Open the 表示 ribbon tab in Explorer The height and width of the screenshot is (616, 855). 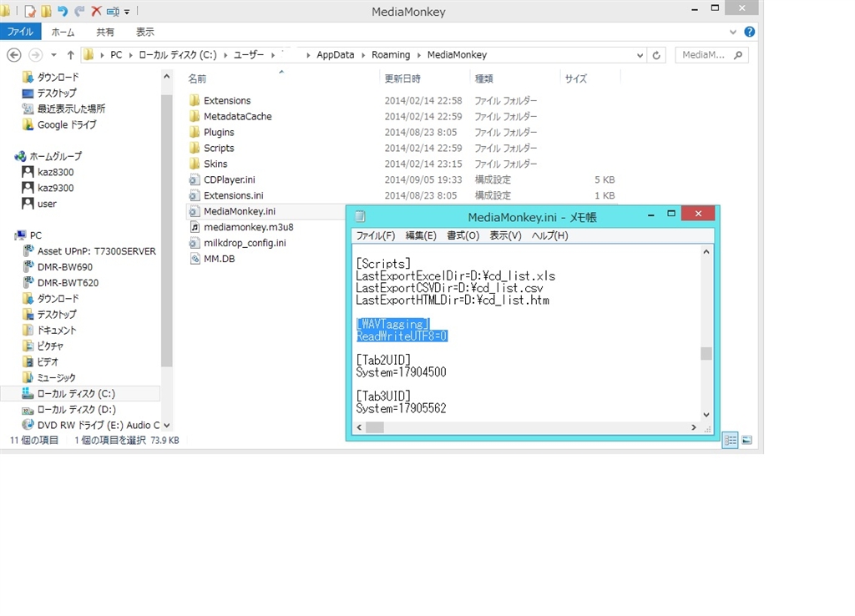pyautogui.click(x=145, y=33)
